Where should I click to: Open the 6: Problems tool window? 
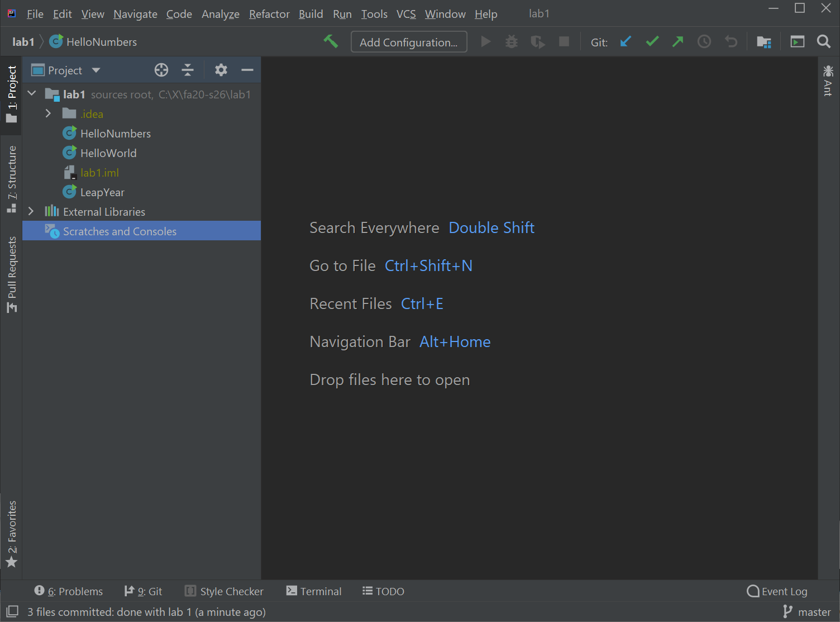tap(68, 591)
